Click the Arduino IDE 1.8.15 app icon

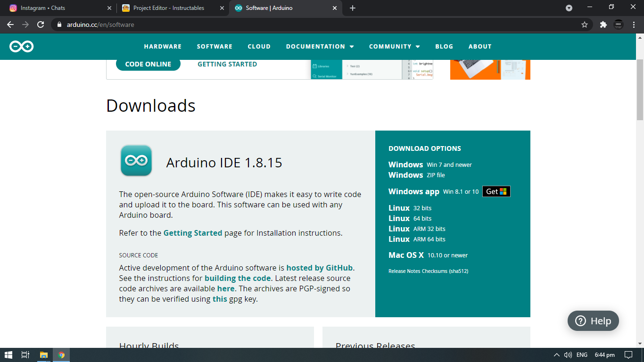136,161
